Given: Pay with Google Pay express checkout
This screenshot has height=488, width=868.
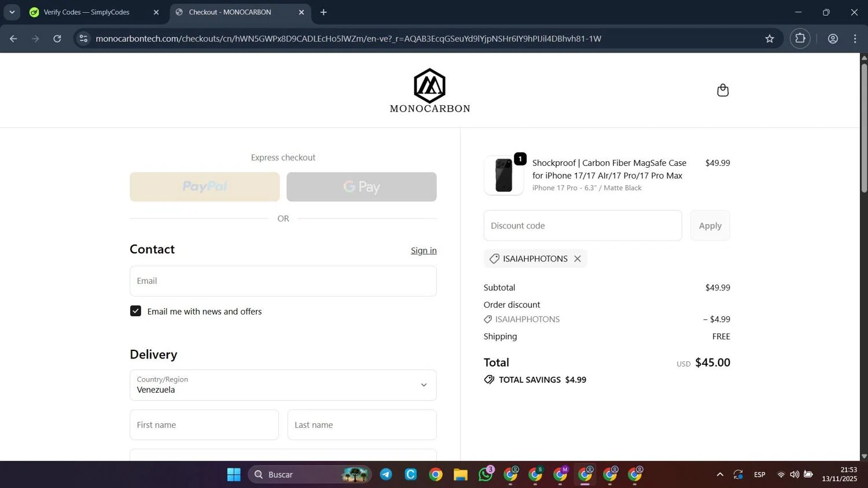Looking at the screenshot, I should (362, 187).
